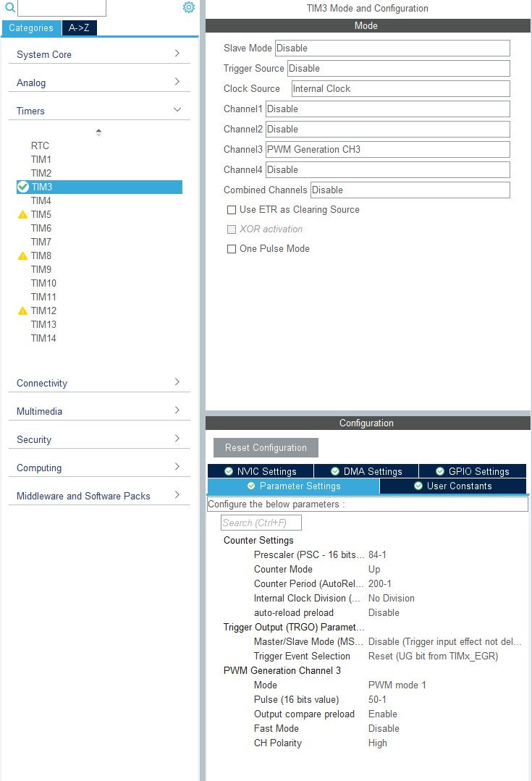The height and width of the screenshot is (781, 532).
Task: Select TIM11 in the Timers list
Action: 43,297
